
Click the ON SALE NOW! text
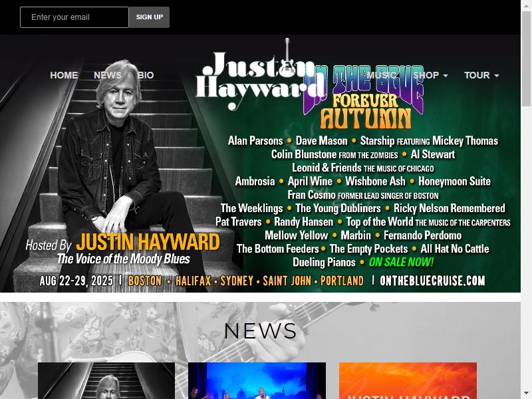[401, 262]
